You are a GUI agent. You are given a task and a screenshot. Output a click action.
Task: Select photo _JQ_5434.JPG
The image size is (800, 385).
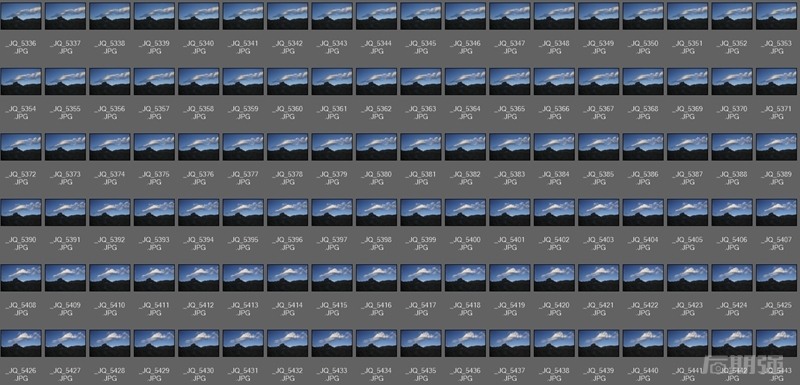(377, 343)
